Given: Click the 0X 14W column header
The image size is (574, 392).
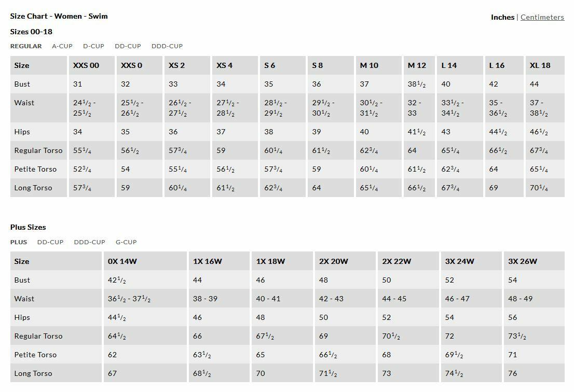Looking at the screenshot, I should pos(122,261).
